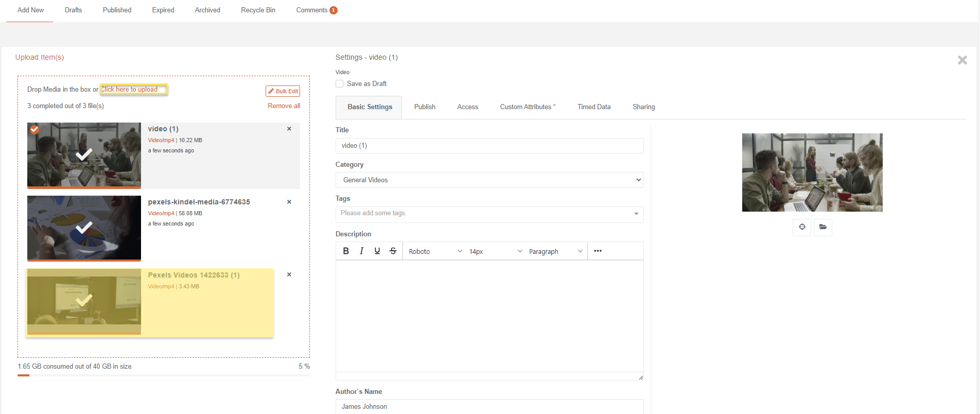Click the Remove all link

[284, 106]
